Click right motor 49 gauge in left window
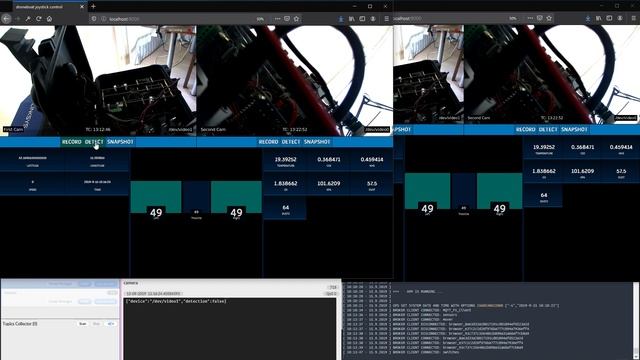Viewport: 640px width, 360px height. [236, 197]
